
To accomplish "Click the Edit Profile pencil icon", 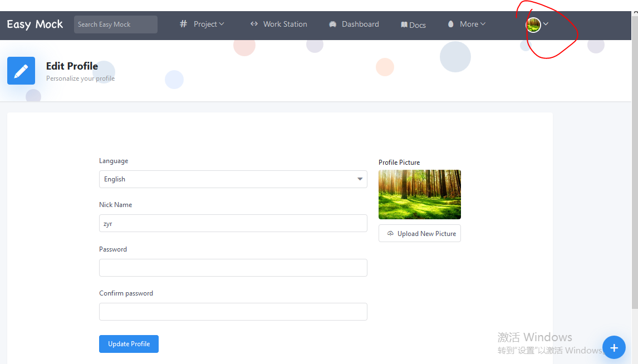I will 21,70.
